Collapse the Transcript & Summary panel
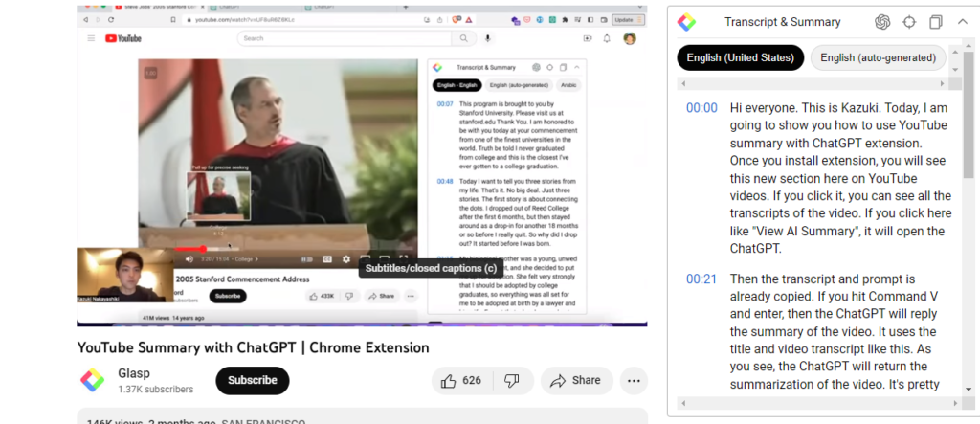980x424 pixels. (962, 22)
